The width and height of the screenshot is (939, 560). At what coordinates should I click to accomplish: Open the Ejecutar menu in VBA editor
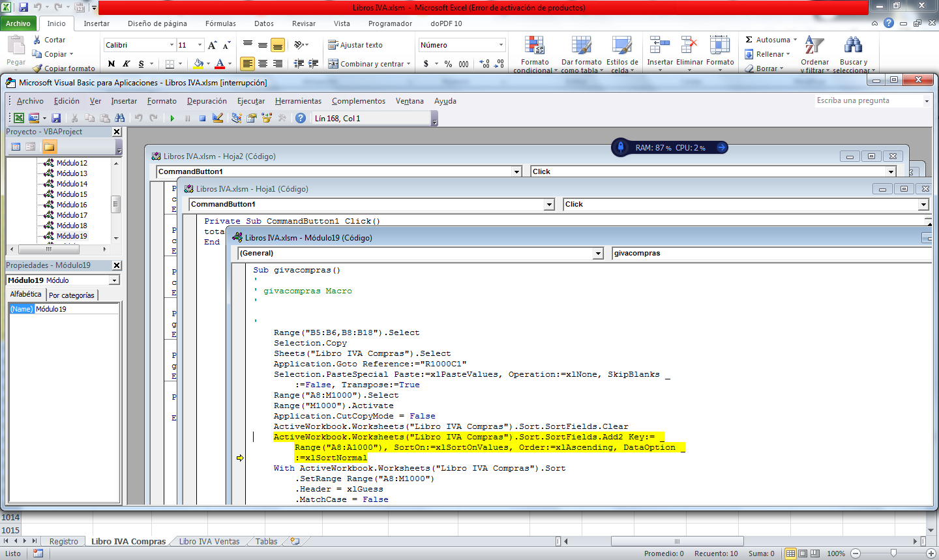coord(251,101)
